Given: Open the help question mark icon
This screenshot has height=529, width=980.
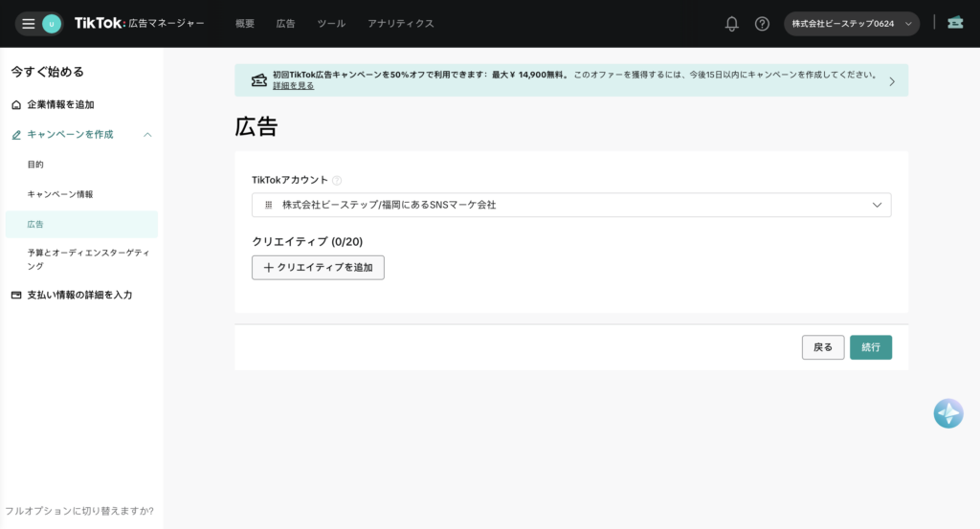Looking at the screenshot, I should 762,24.
